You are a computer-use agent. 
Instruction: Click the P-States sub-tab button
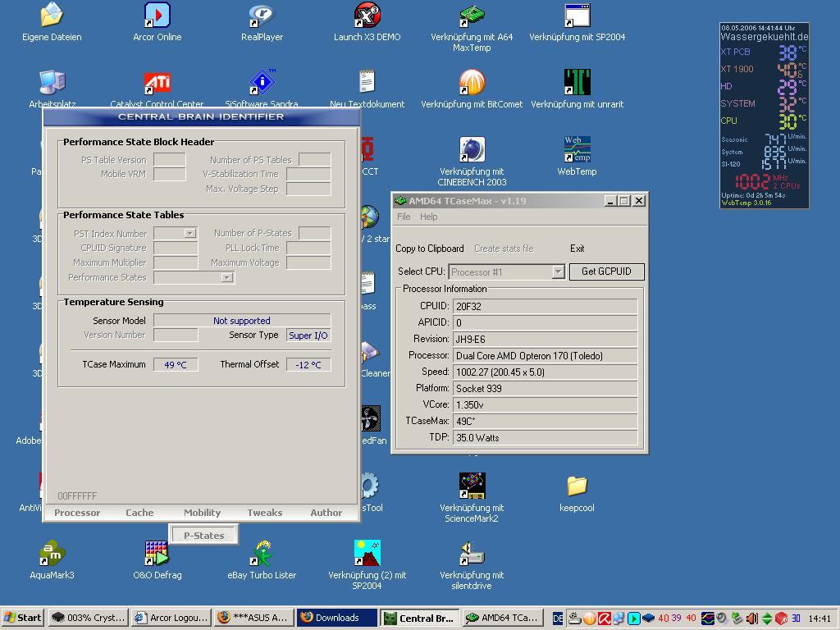204,535
